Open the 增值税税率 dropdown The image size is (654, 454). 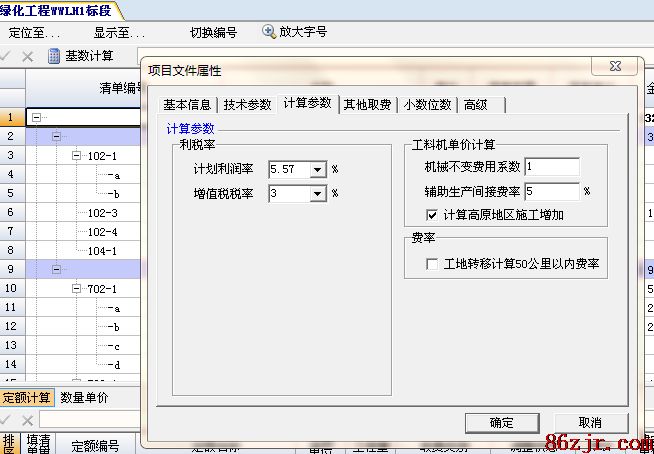pyautogui.click(x=318, y=193)
